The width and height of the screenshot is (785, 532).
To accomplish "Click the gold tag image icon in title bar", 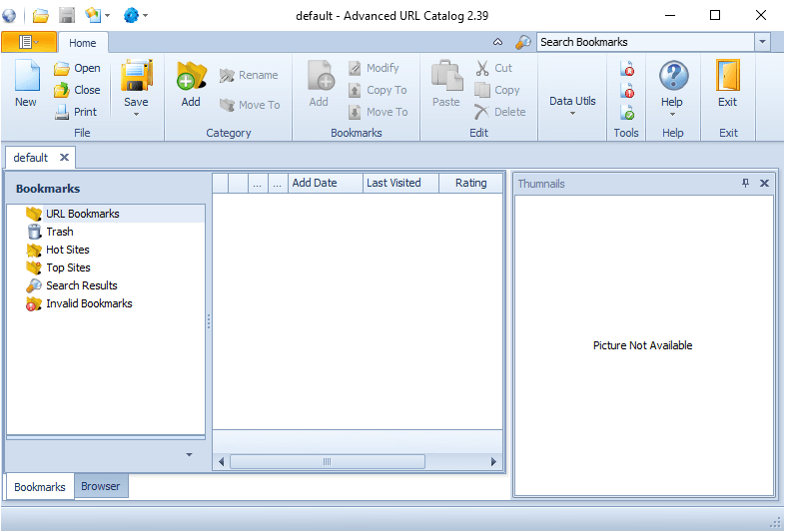I will point(93,16).
